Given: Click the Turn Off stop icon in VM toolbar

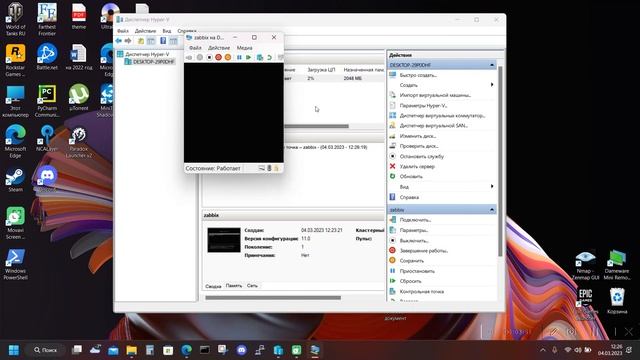Looking at the screenshot, I should [x=209, y=58].
